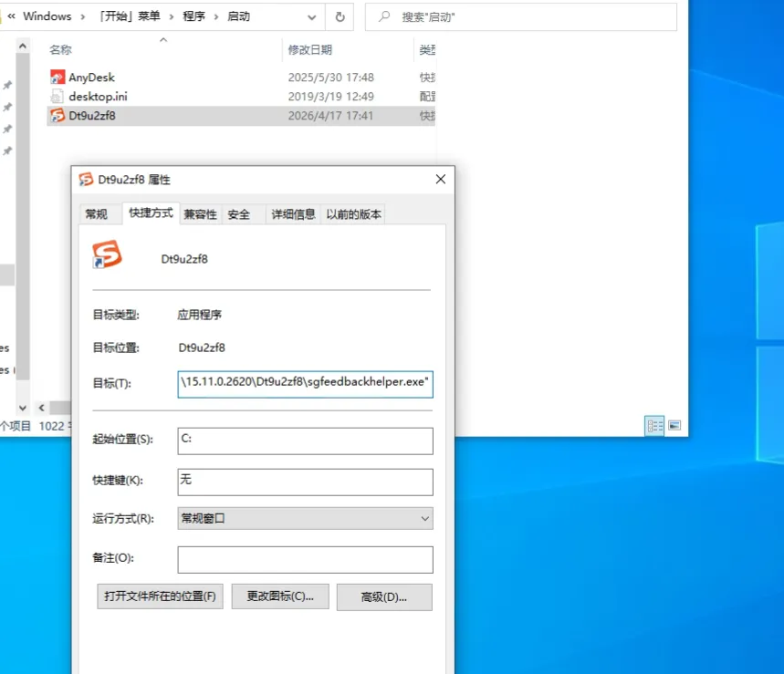Click the Dt9u2zf8 name beside the dialog icon
Screen dimensions: 784x674
pyautogui.click(x=184, y=259)
